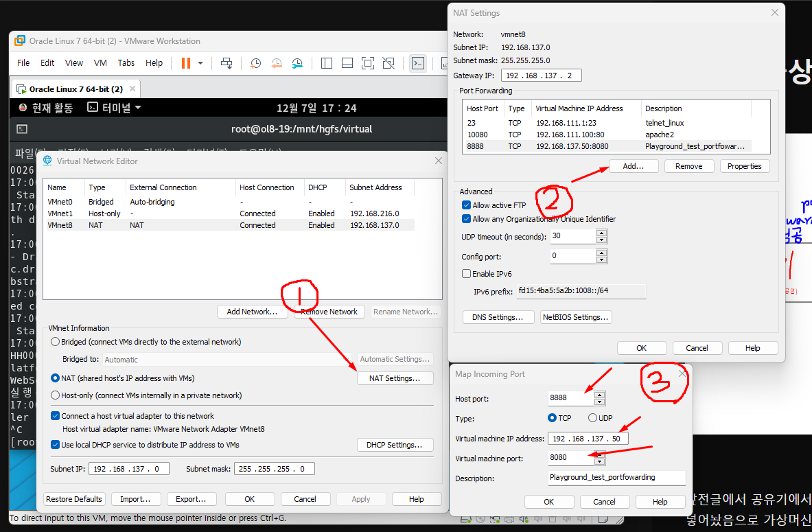Open the Edit menu
Screen dimensions: 812x532
[47, 62]
